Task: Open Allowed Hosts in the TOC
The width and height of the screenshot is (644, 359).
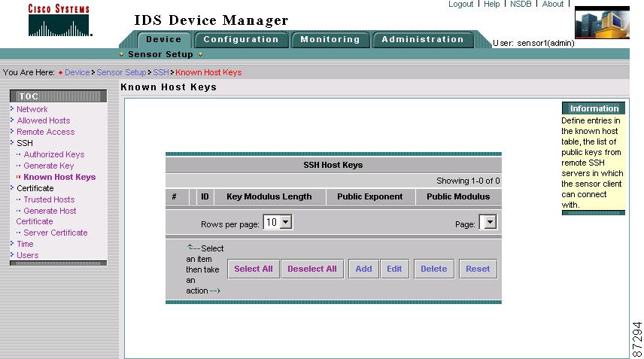Action: pyautogui.click(x=44, y=120)
